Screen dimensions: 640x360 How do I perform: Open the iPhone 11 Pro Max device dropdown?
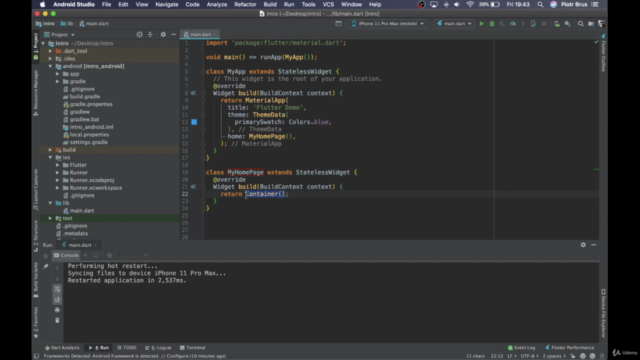point(388,24)
